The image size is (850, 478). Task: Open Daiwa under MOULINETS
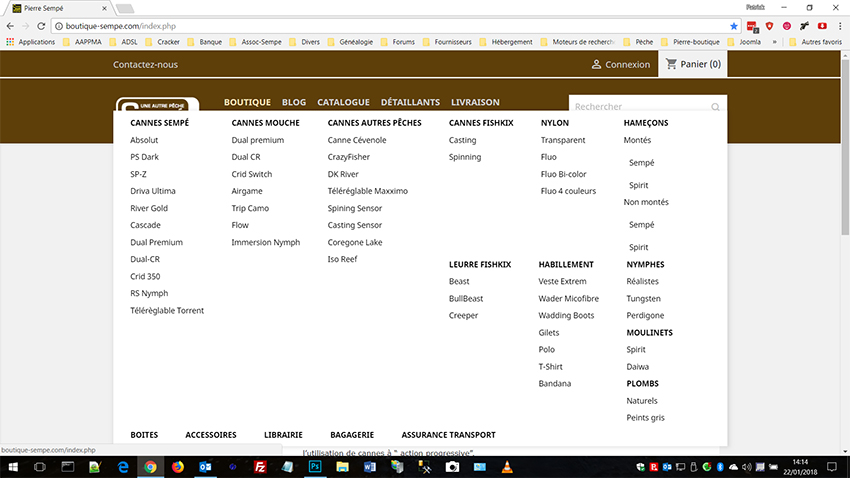[x=638, y=367]
